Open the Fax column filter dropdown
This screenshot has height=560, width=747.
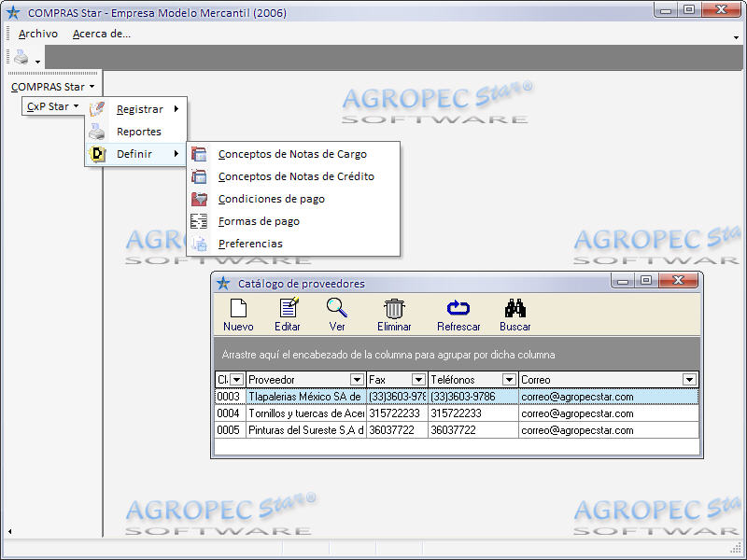click(418, 380)
